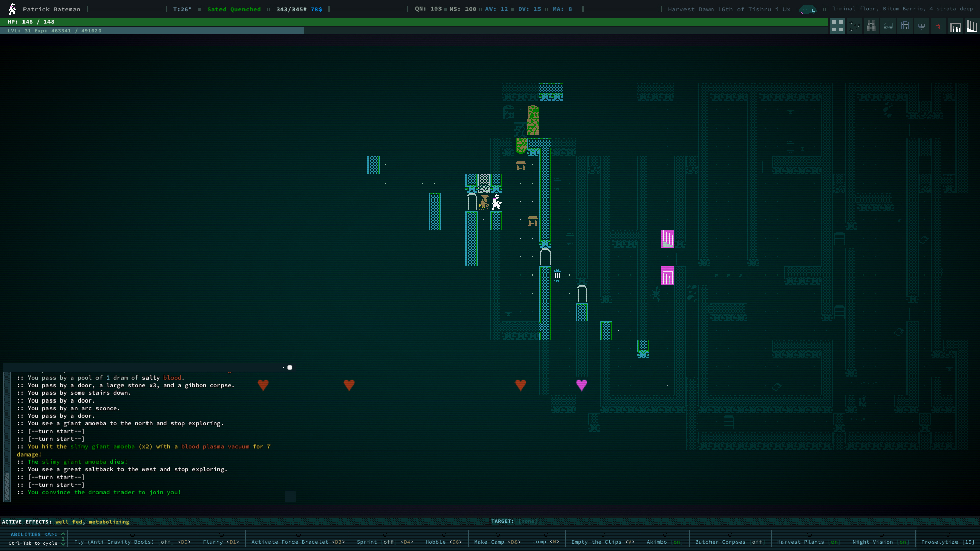Use the Proselytize ability
This screenshot has height=551, width=980.
947,542
